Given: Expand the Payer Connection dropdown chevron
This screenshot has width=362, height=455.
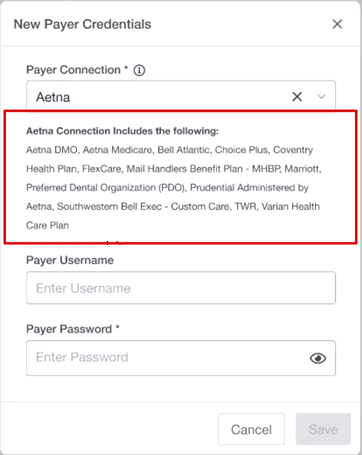Looking at the screenshot, I should coord(321,97).
